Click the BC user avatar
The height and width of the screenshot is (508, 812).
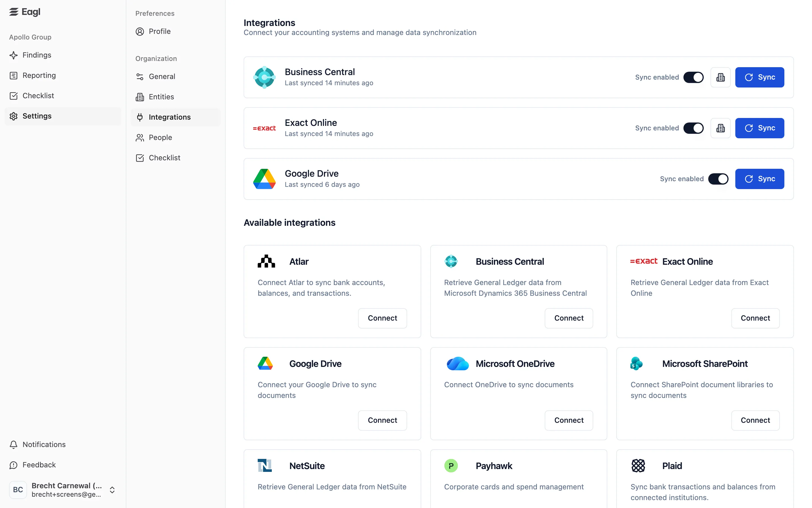click(18, 490)
